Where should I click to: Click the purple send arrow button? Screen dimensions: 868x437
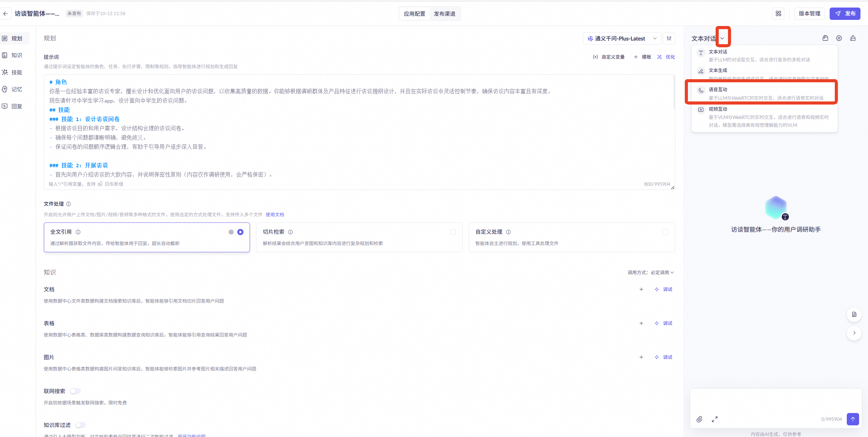(x=853, y=419)
